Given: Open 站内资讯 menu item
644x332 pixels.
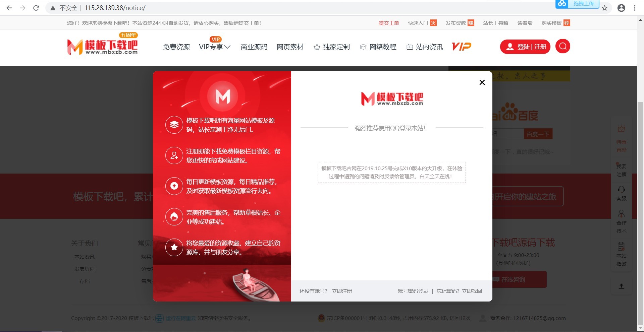Looking at the screenshot, I should (x=425, y=47).
